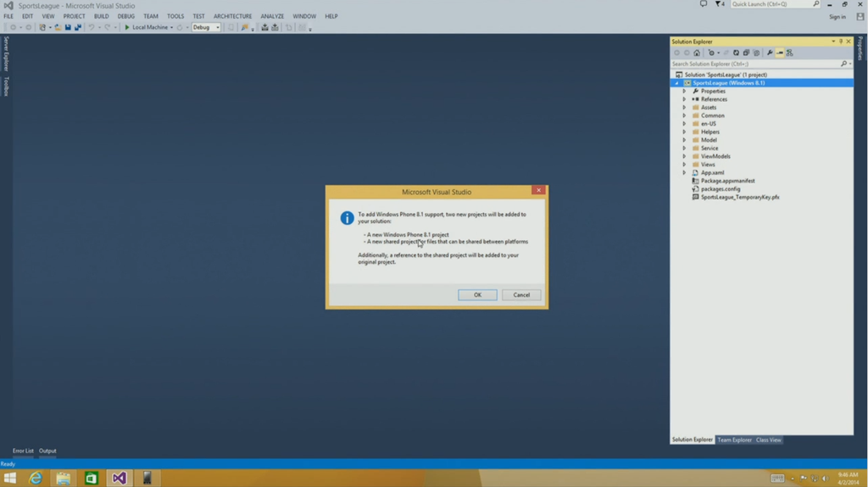The width and height of the screenshot is (868, 487).
Task: Open the Error List tab
Action: coord(23,451)
